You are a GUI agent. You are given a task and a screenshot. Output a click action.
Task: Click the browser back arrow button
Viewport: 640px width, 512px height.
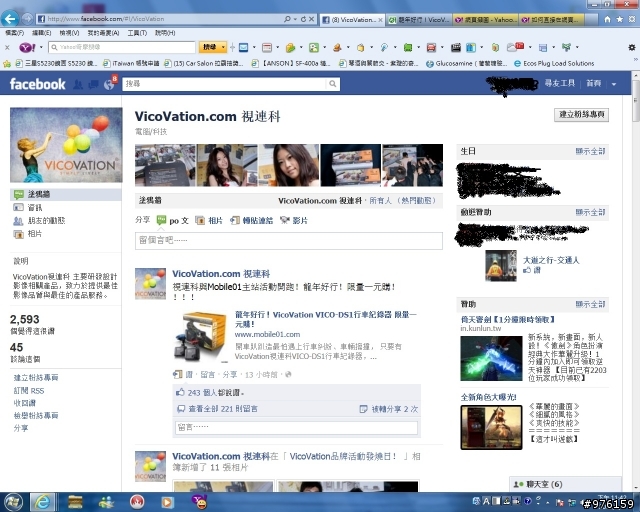pos(10,18)
